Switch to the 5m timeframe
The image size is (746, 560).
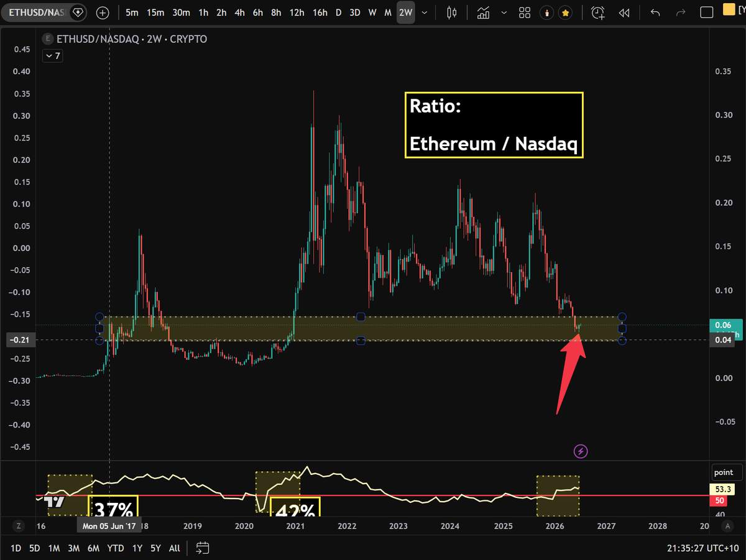point(132,12)
